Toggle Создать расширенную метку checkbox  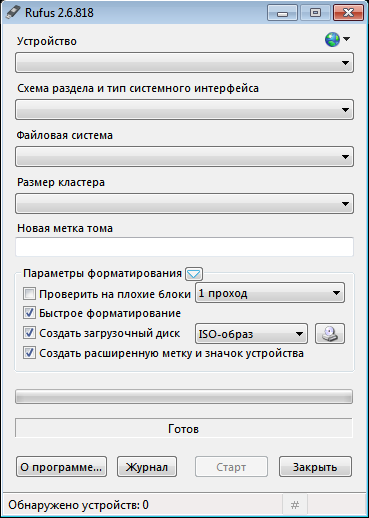click(x=29, y=353)
